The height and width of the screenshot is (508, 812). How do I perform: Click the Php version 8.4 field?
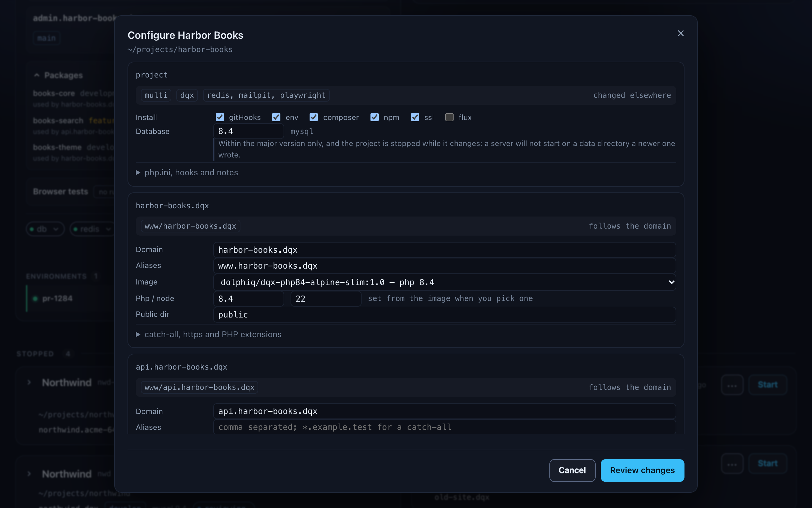tap(249, 299)
